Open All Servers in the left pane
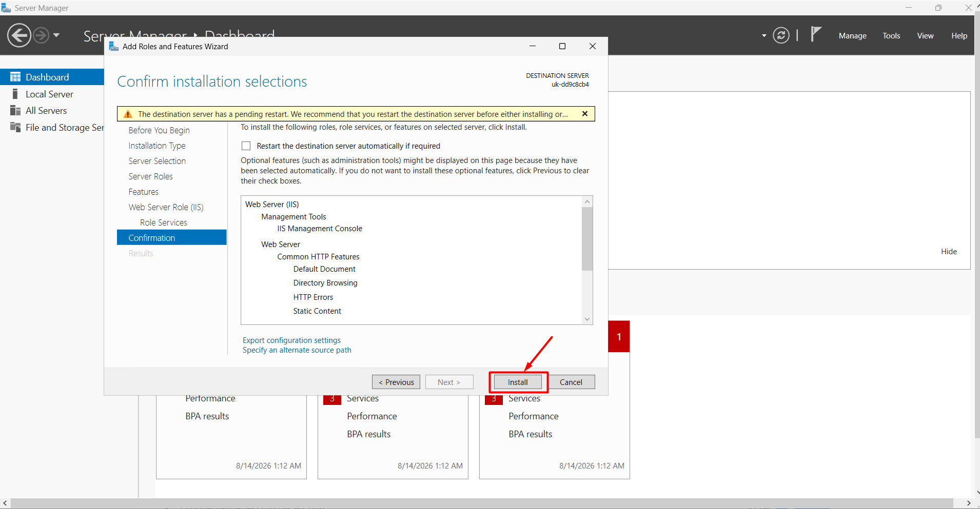The width and height of the screenshot is (980, 509). (46, 111)
